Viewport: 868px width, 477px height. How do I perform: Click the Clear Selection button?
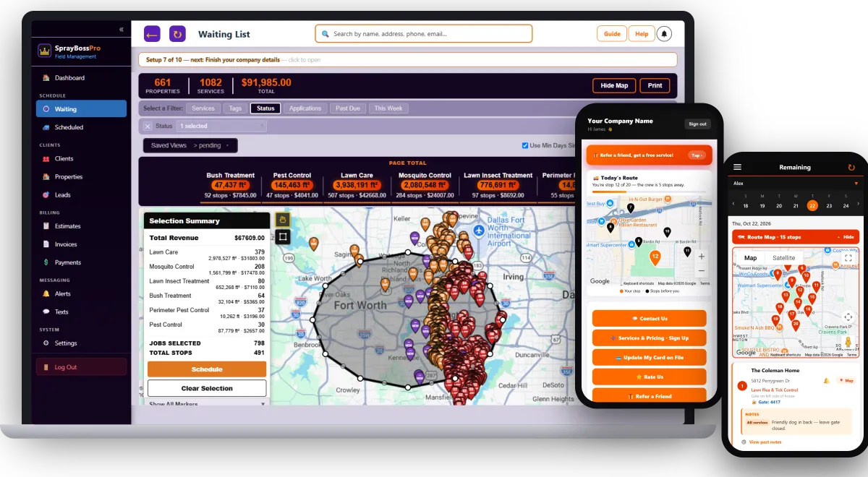[207, 388]
